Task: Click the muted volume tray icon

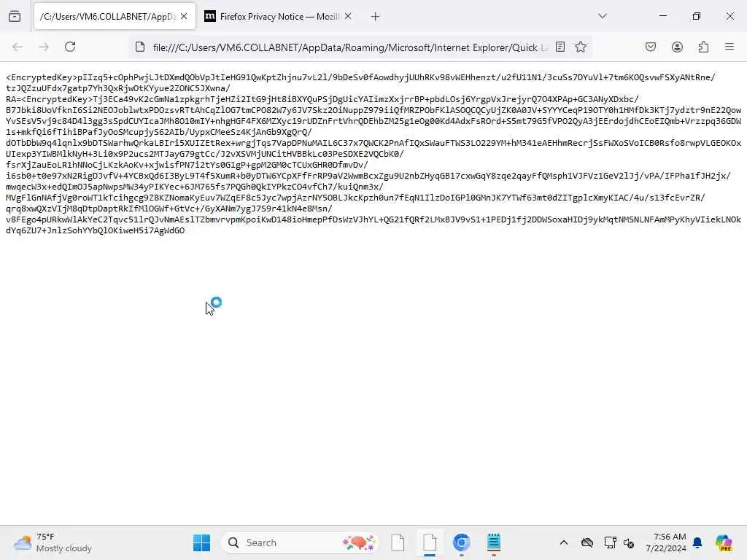Action: [628, 542]
